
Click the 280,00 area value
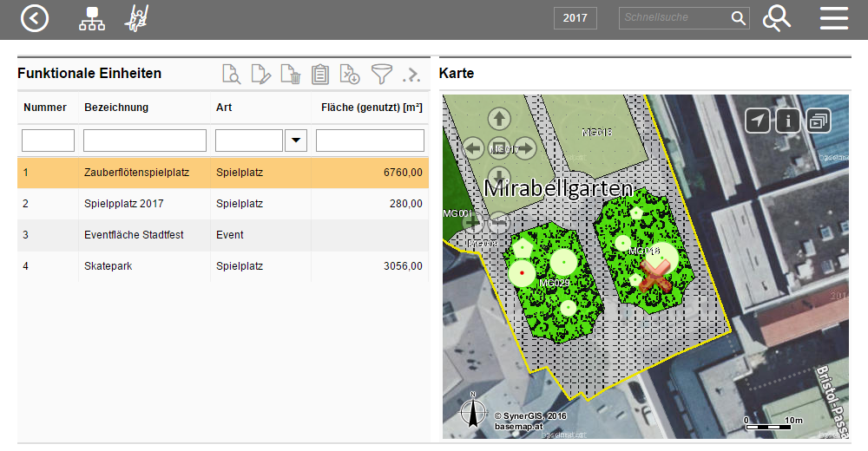405,204
